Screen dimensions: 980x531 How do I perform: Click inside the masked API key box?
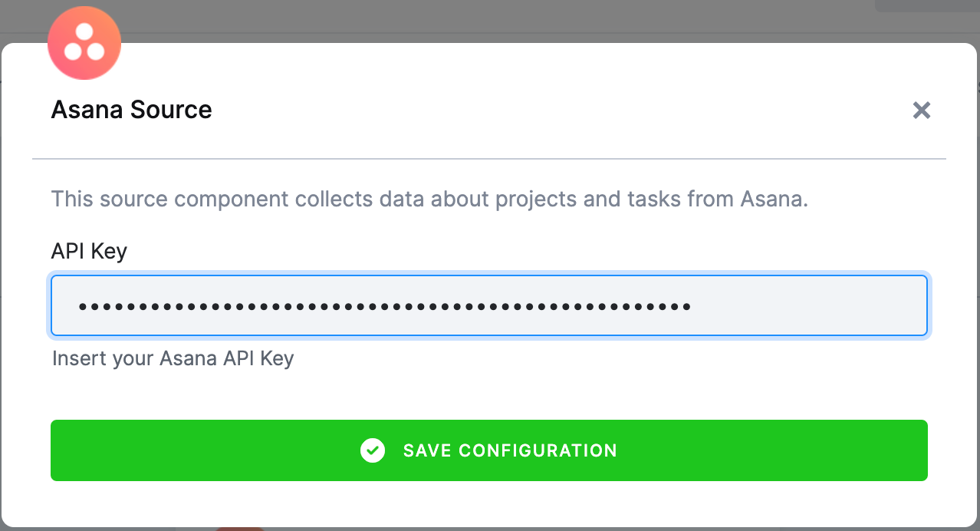pyautogui.click(x=489, y=305)
